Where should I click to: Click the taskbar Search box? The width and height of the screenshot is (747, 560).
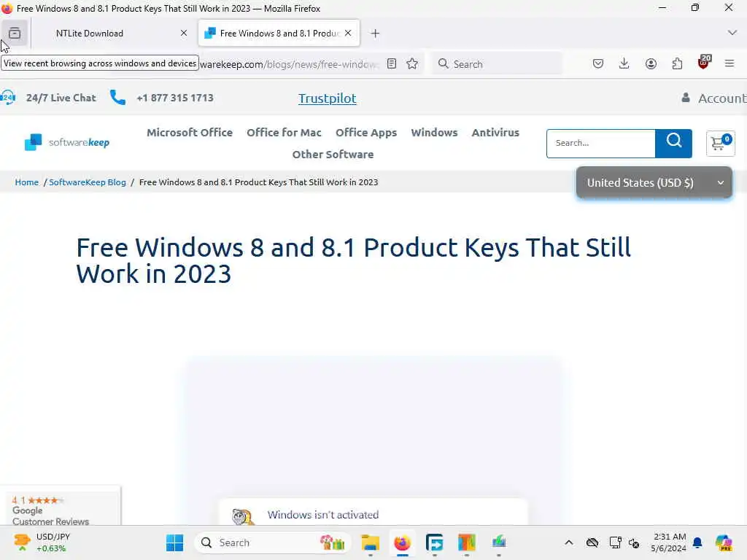(x=273, y=542)
